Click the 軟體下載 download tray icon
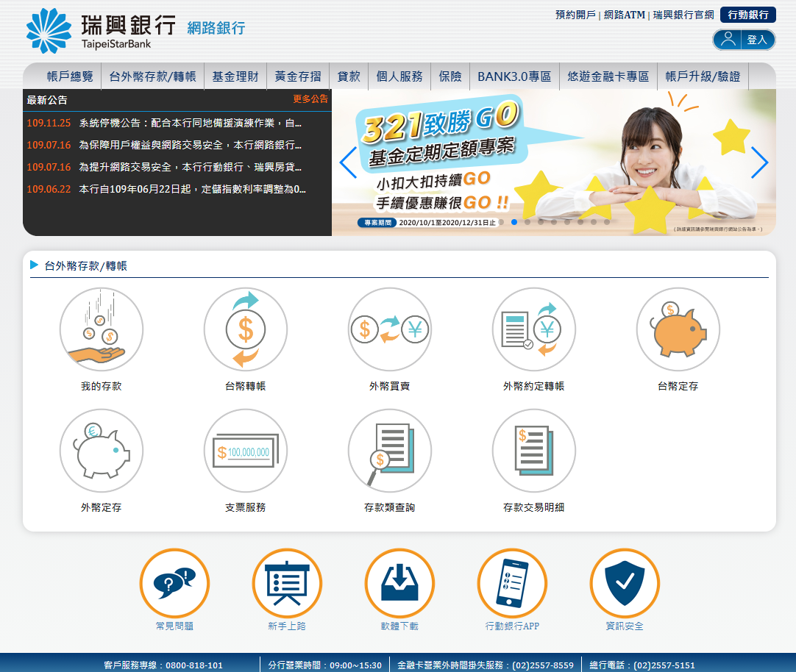This screenshot has height=672, width=796. 399,584
